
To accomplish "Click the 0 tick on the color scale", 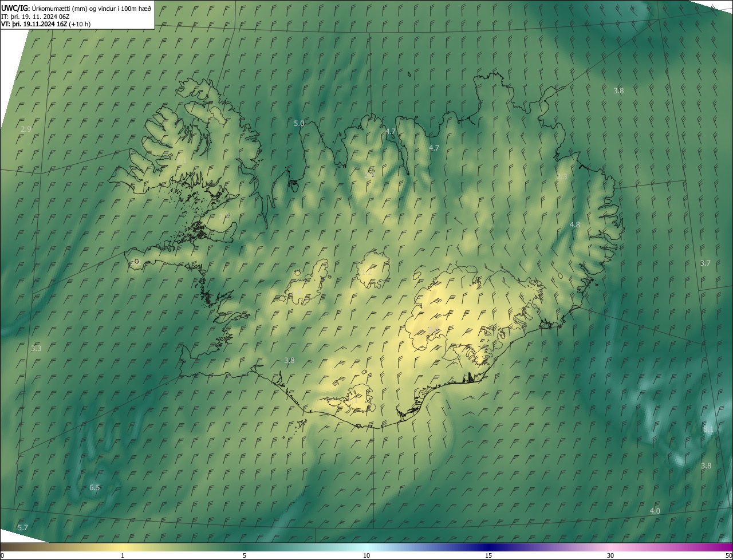I will point(2,556).
